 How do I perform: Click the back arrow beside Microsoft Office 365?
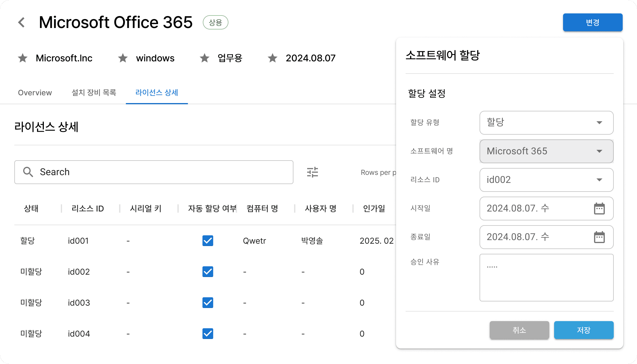(x=21, y=22)
